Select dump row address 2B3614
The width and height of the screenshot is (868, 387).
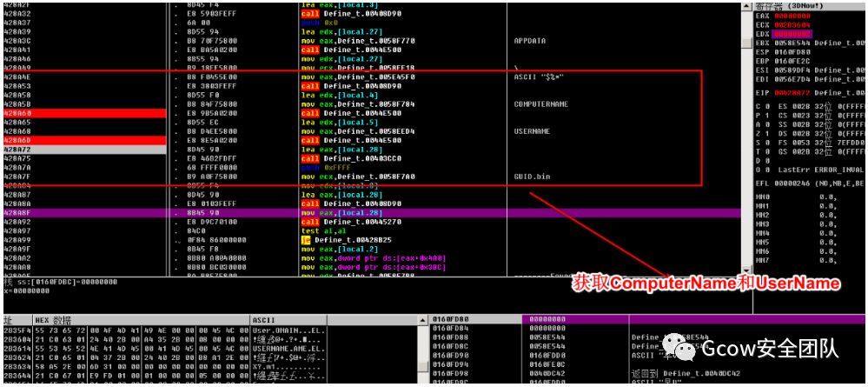(17, 348)
